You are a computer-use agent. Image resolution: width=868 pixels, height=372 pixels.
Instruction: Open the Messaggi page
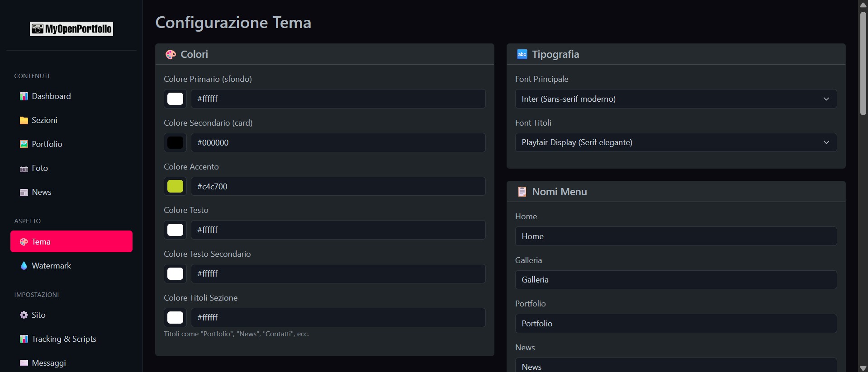(71, 363)
